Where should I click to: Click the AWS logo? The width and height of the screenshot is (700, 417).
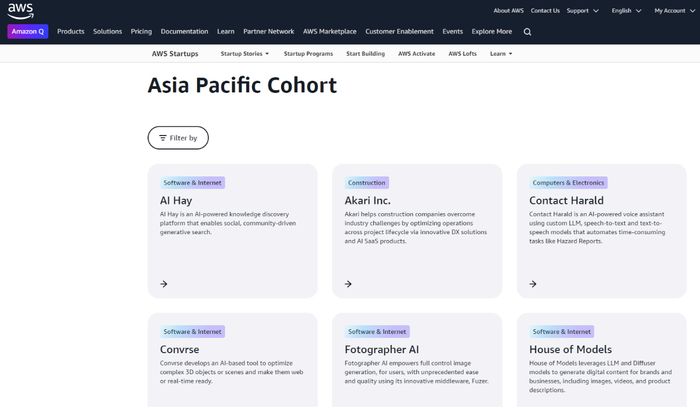[x=21, y=11]
